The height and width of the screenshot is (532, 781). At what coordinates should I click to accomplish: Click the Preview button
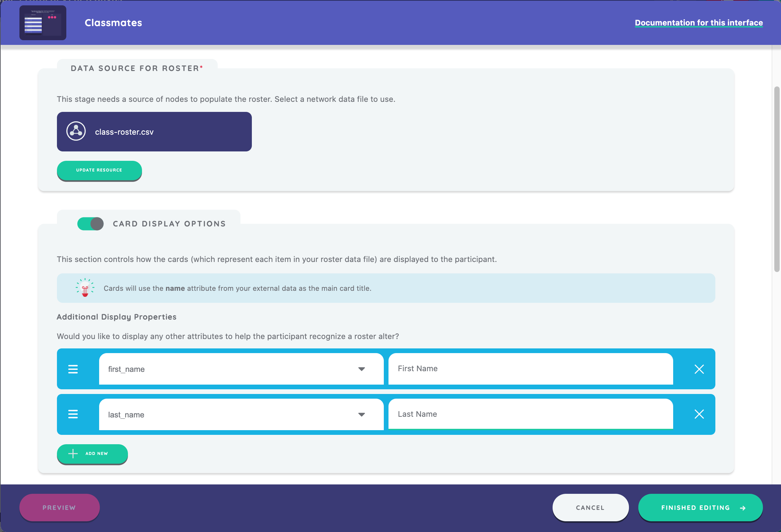59,508
